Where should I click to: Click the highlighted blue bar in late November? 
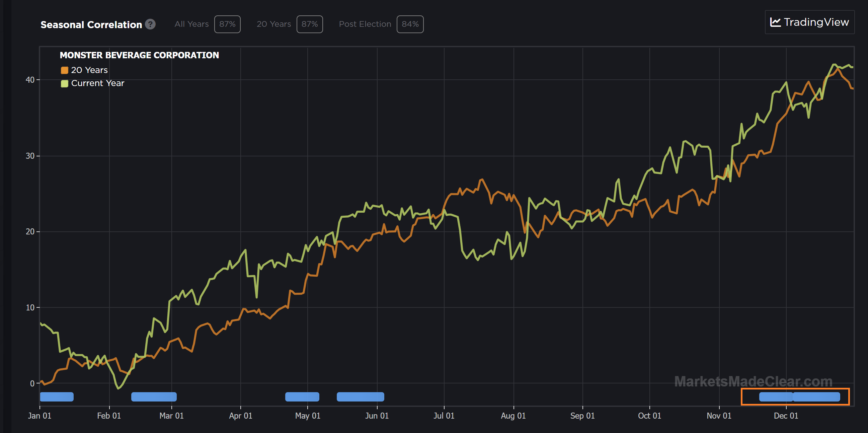(775, 396)
